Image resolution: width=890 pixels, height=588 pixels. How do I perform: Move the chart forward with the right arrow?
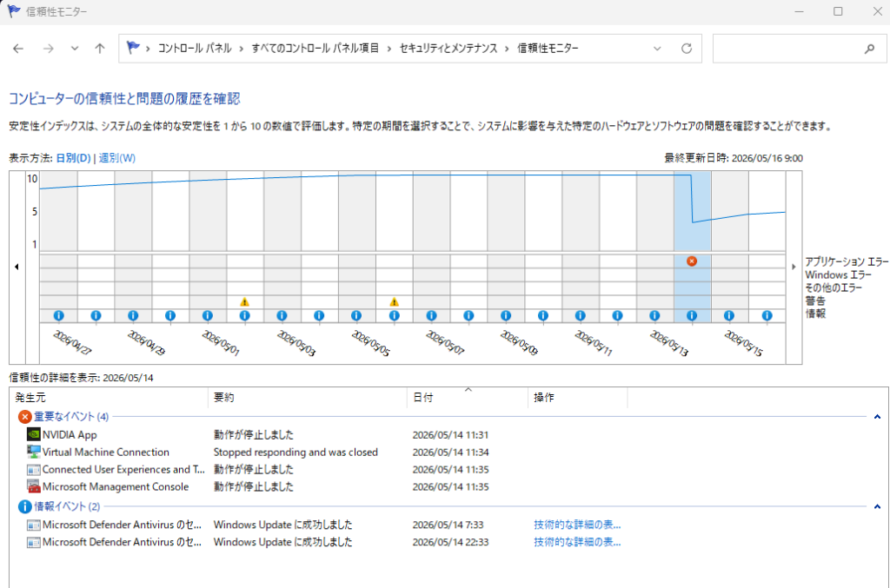pos(794,267)
